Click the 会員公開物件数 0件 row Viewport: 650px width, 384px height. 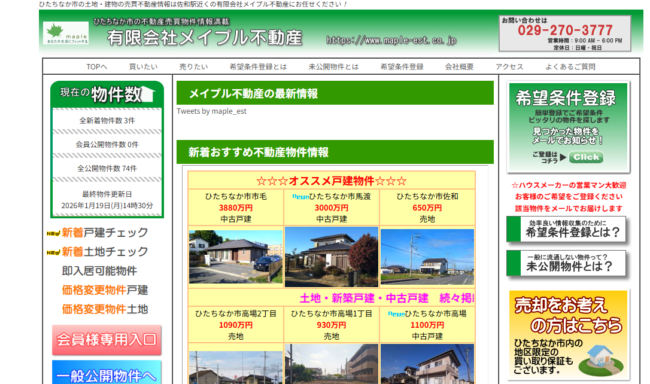tap(107, 145)
